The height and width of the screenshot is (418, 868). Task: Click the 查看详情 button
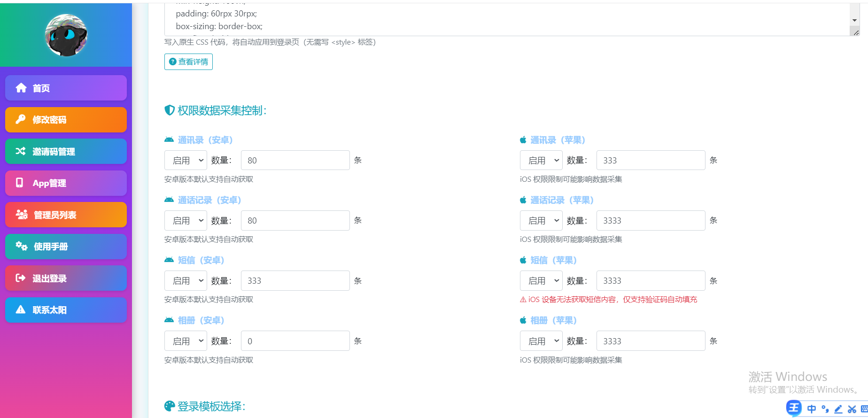(x=188, y=62)
